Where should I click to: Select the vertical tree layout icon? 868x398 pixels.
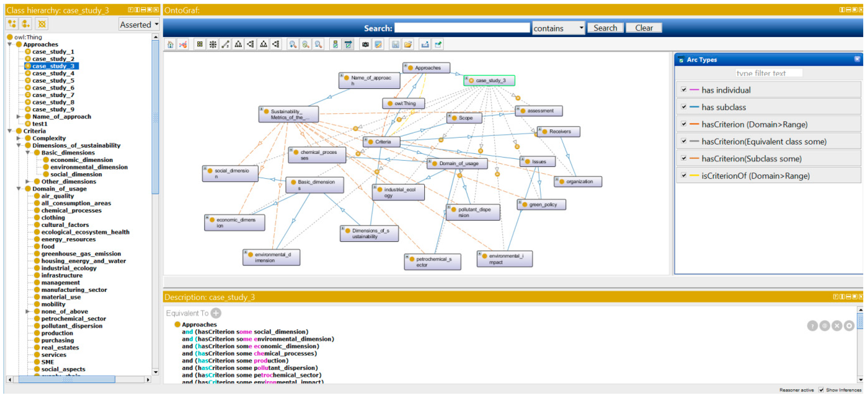click(x=238, y=44)
